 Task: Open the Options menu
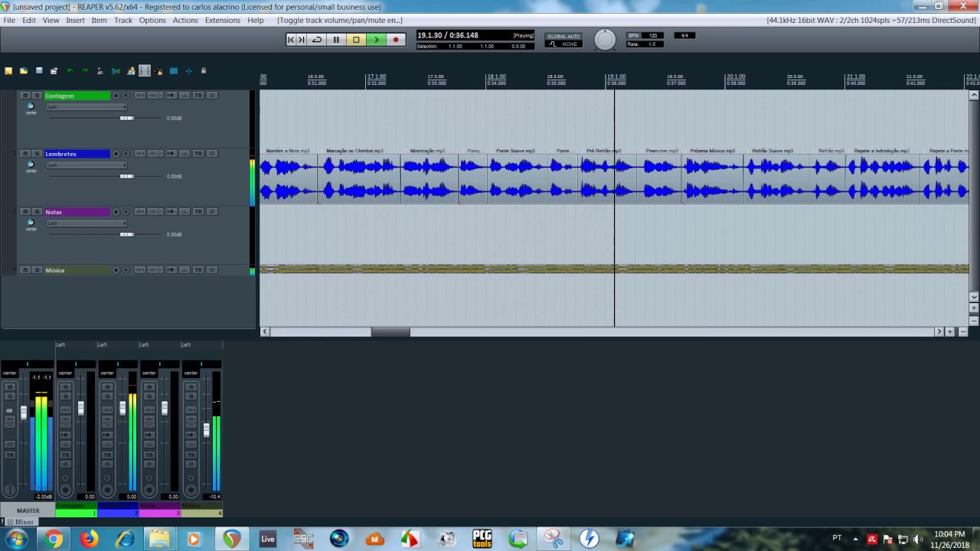(152, 21)
